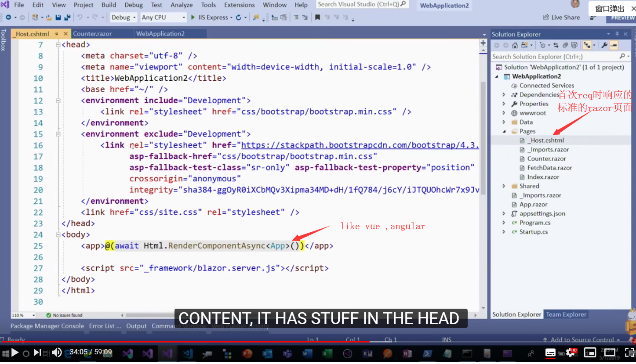Click the bookmark icon in toolbar
Screen dimensions: 636x364
(317, 18)
